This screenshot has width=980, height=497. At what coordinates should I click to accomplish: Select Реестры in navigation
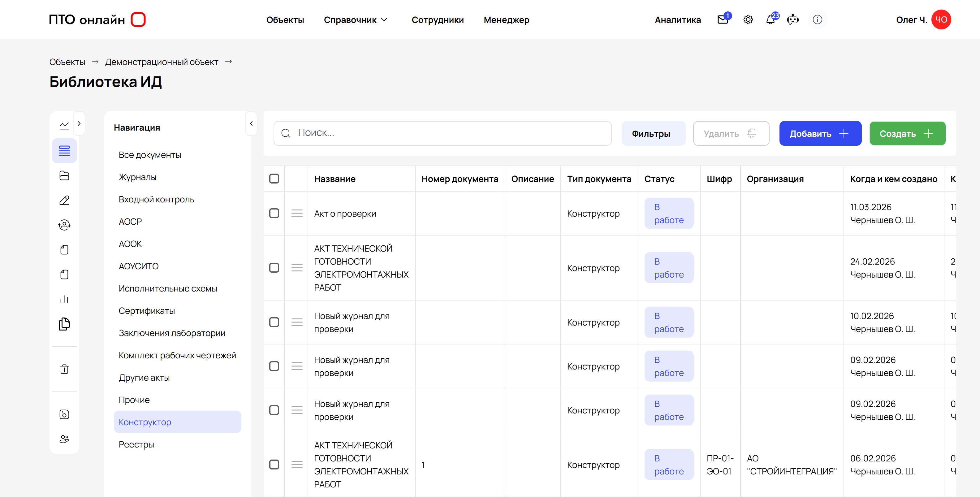click(177, 444)
